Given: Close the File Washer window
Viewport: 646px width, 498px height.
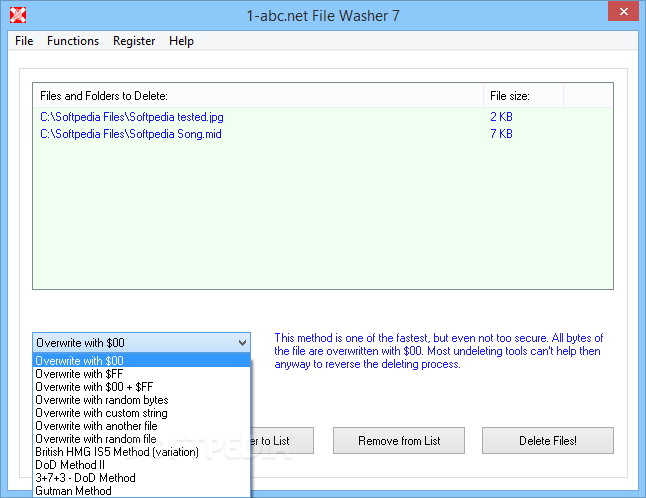Looking at the screenshot, I should point(623,12).
